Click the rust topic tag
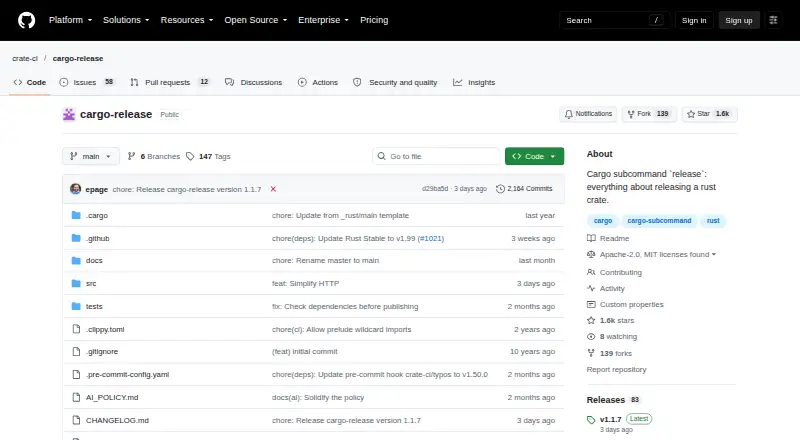800x440 pixels. pyautogui.click(x=713, y=221)
